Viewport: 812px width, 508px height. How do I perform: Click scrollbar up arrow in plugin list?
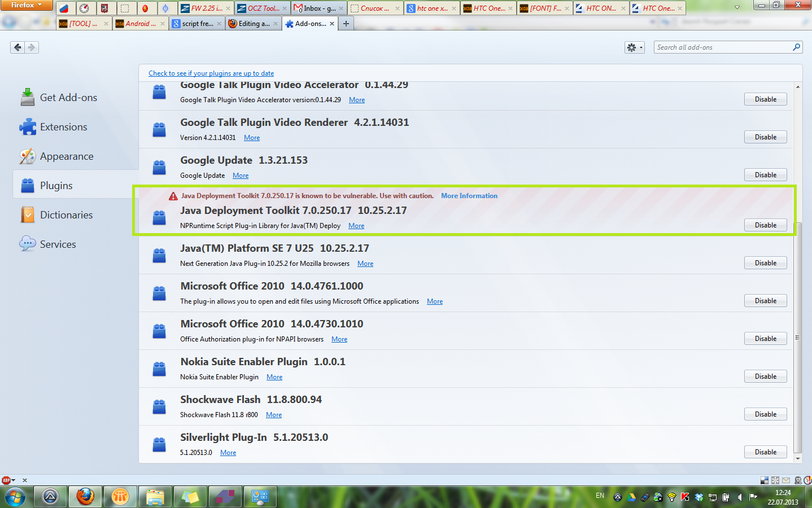coord(797,87)
